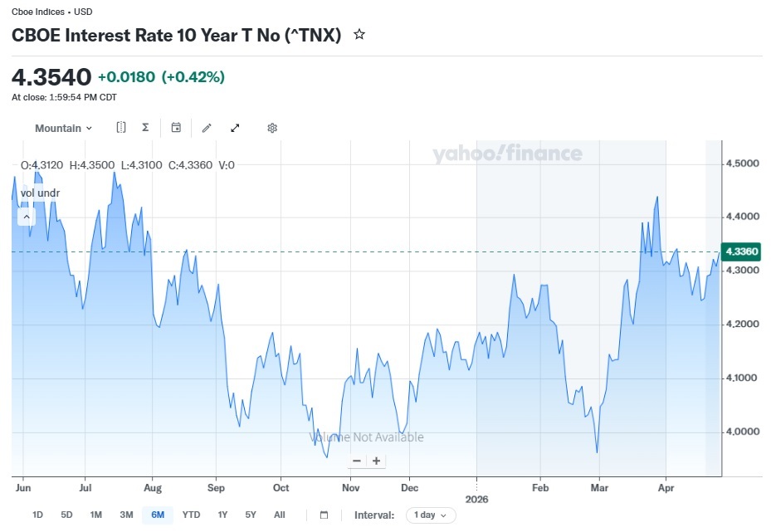Open the 1 day interval dropdown
The image size is (771, 532).
[431, 515]
